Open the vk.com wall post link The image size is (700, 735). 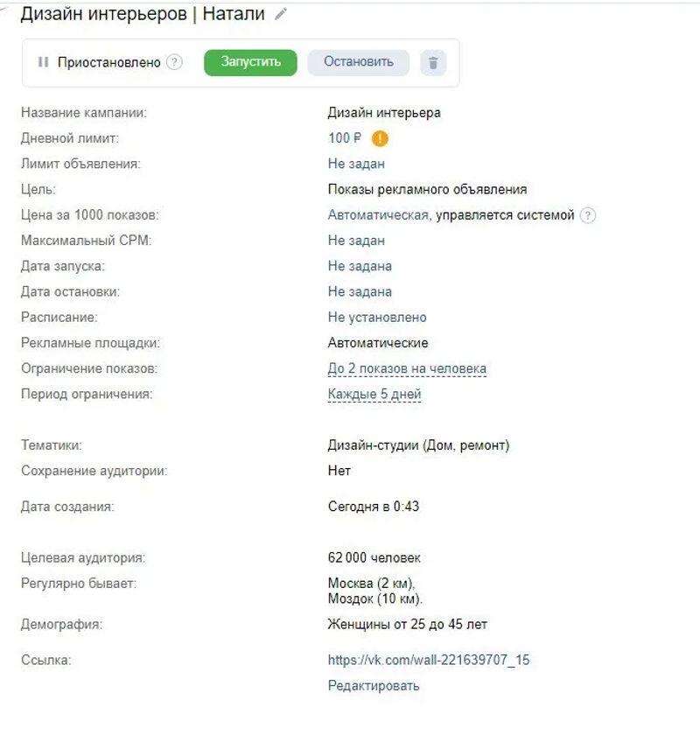coord(429,660)
